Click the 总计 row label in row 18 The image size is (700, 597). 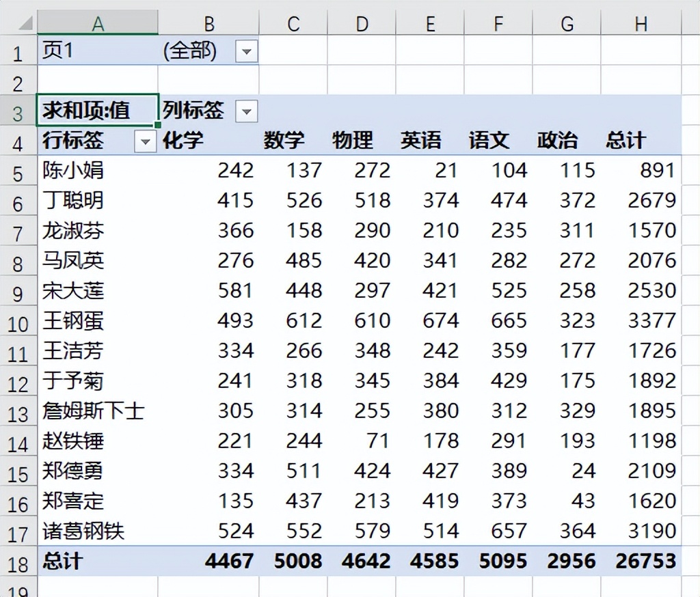pyautogui.click(x=62, y=561)
